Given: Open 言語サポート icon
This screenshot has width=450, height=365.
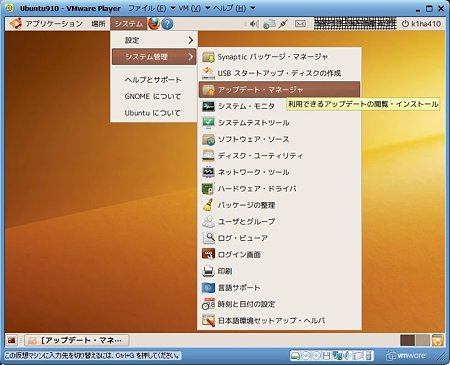Looking at the screenshot, I should pyautogui.click(x=208, y=288).
